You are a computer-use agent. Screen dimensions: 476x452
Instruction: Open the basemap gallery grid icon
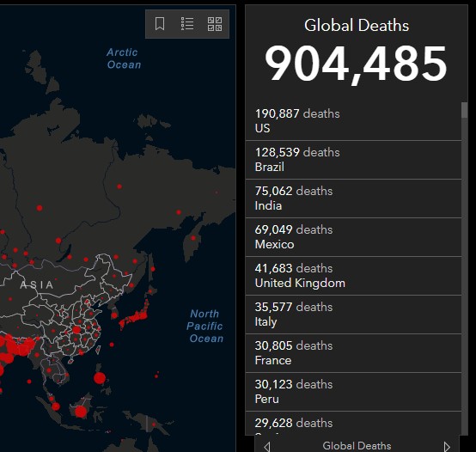click(x=215, y=24)
